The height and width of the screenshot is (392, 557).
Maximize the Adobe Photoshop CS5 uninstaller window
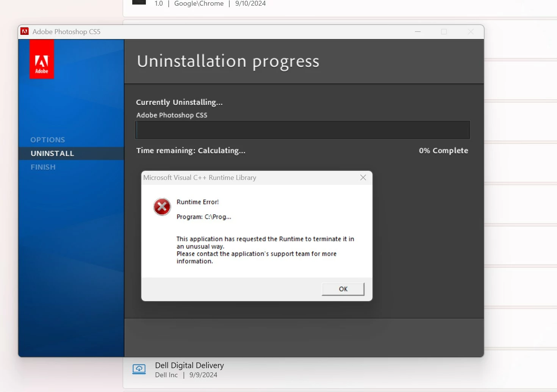pos(444,32)
